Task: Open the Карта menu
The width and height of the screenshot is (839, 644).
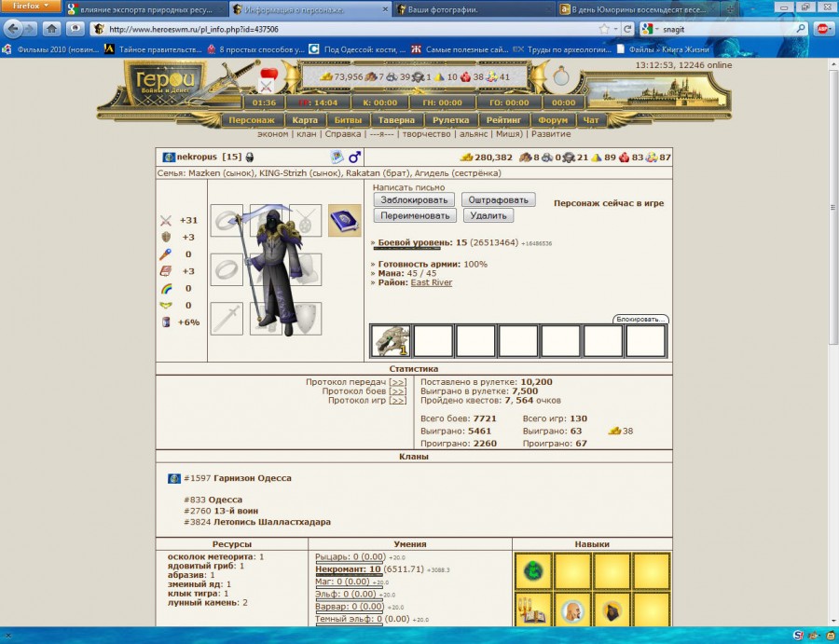Action: pos(305,120)
